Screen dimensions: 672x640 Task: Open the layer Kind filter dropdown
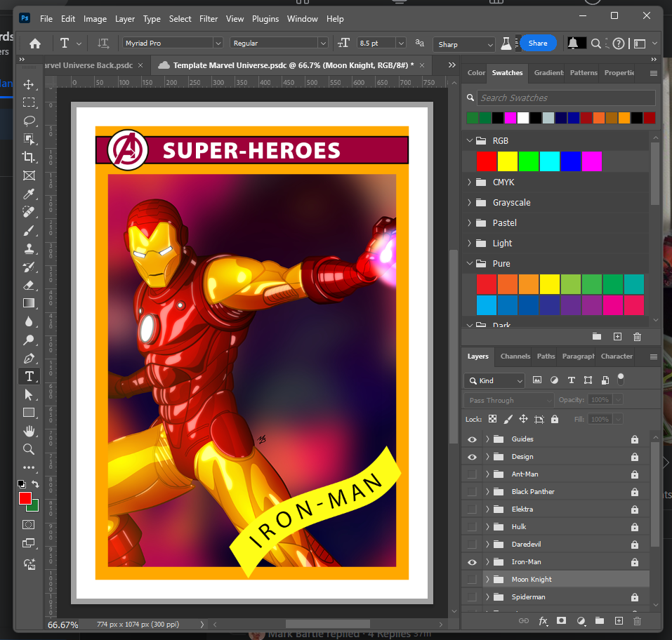click(494, 381)
